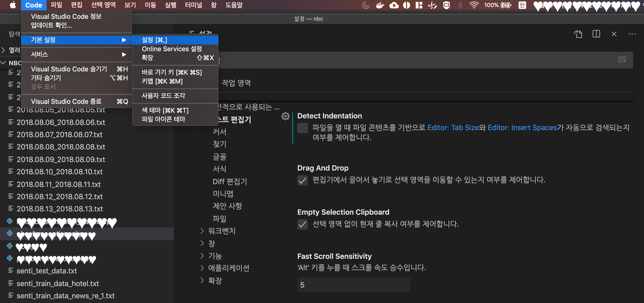Follow the Editor: Tab Size link
Screen dimensions: 644x303
[453, 128]
